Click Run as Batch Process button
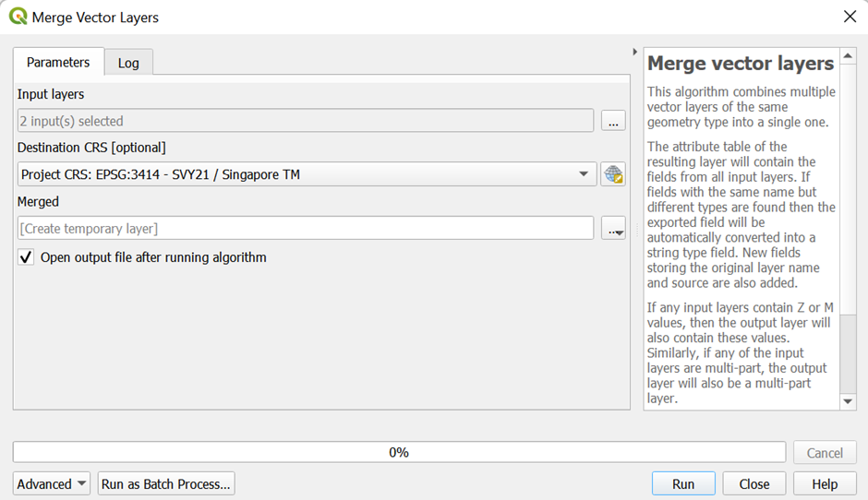The image size is (868, 500). point(166,484)
